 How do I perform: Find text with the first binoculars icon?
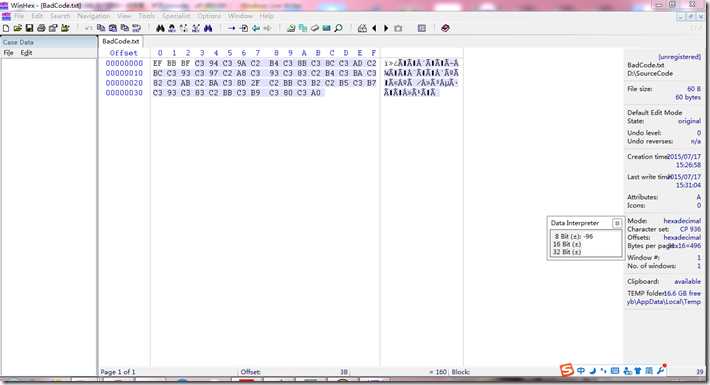160,28
